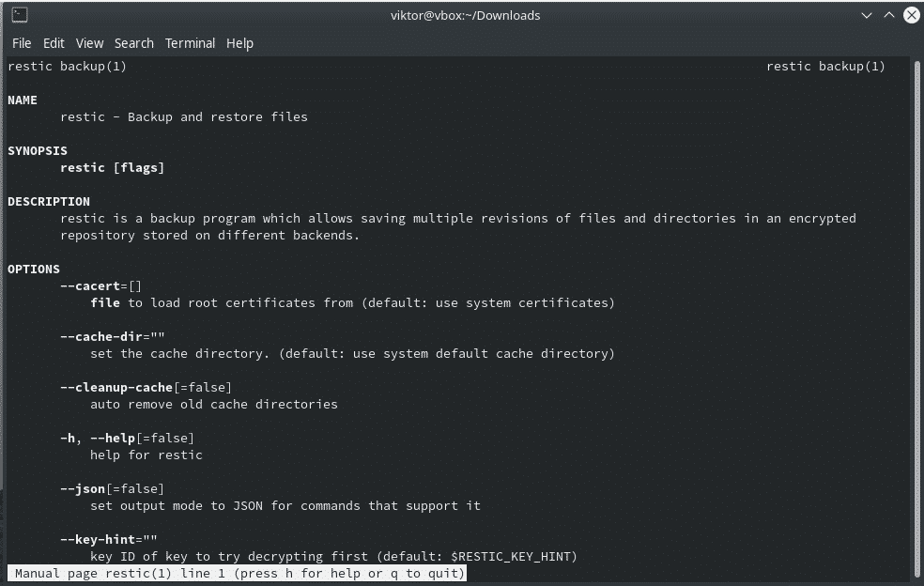924x586 pixels.
Task: Open the Terminal menu
Action: point(190,43)
